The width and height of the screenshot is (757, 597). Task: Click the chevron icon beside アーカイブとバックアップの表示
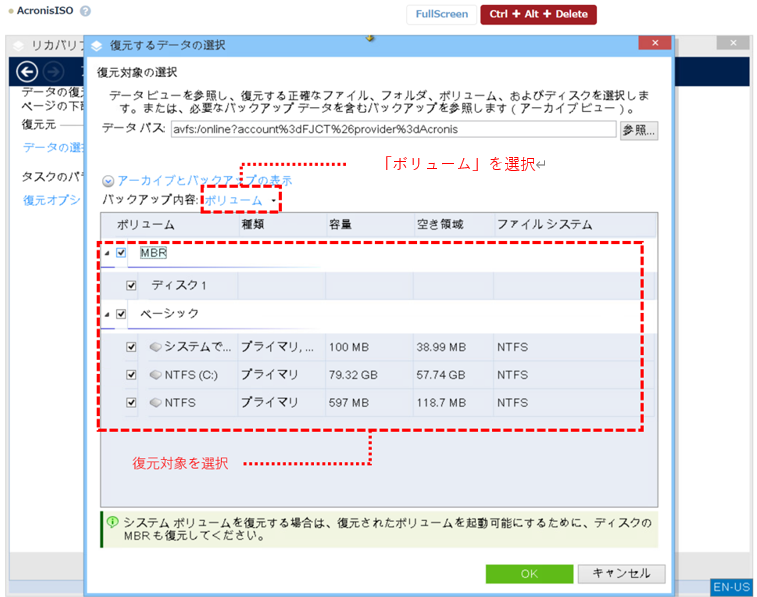(x=108, y=181)
